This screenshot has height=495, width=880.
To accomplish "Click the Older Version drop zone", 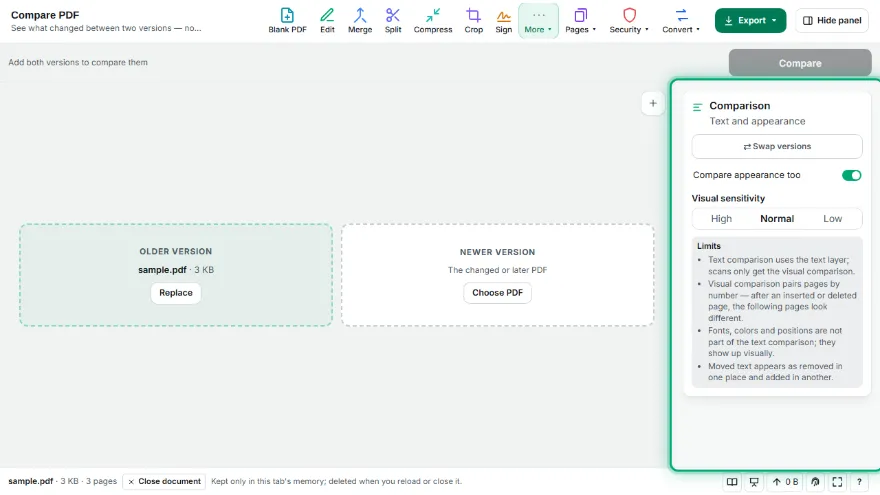I will pos(176,275).
